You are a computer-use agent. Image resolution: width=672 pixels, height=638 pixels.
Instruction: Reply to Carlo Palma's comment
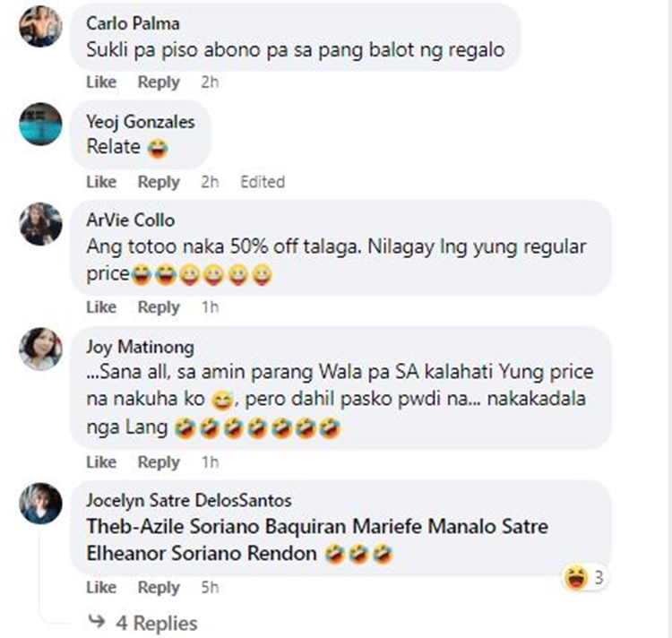(159, 82)
